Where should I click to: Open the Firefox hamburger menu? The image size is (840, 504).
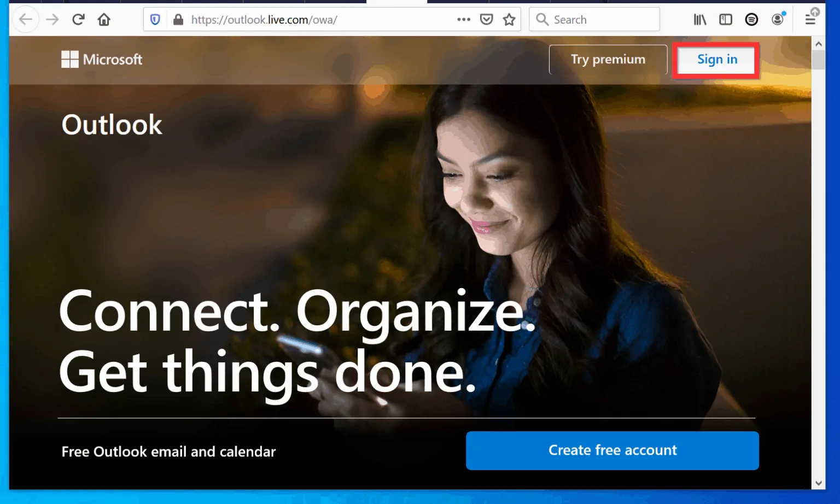point(810,20)
